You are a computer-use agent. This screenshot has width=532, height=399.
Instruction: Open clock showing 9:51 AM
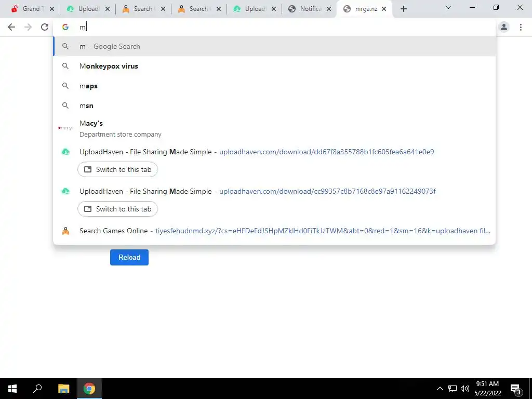click(x=487, y=389)
